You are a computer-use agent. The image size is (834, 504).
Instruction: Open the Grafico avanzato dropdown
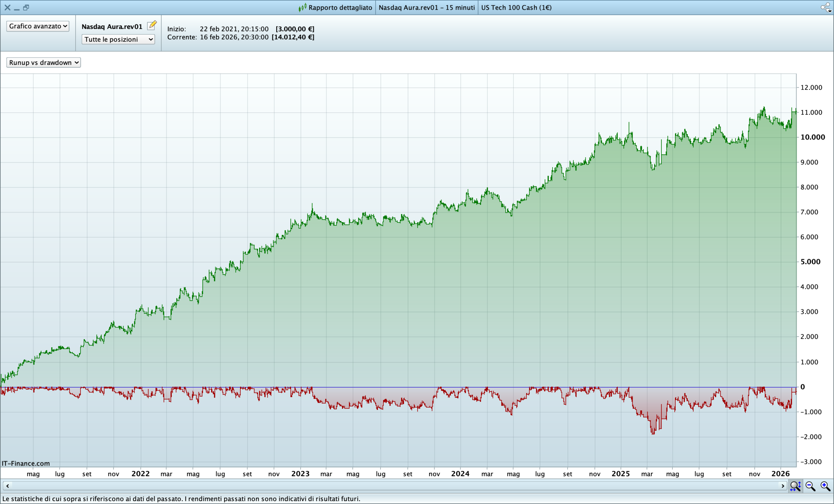coord(37,26)
